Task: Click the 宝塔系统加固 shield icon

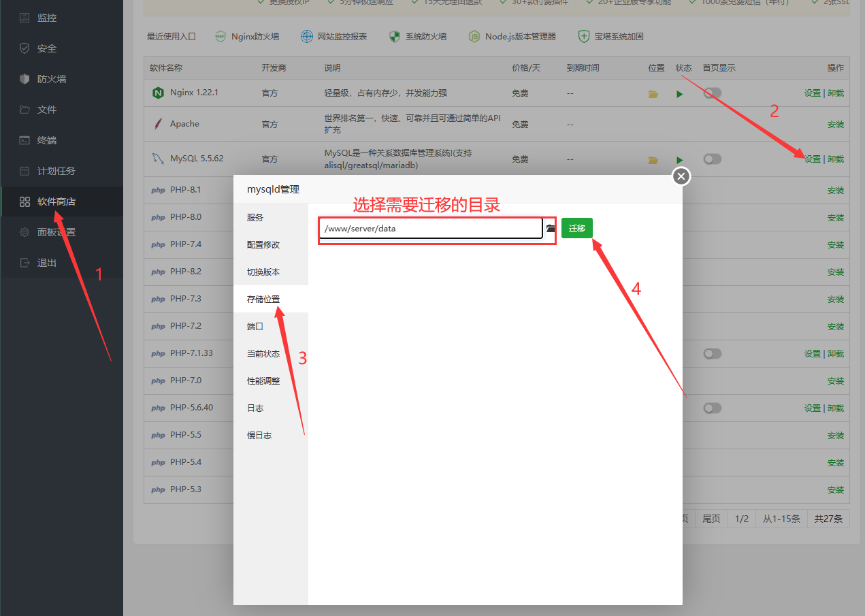Action: tap(583, 37)
